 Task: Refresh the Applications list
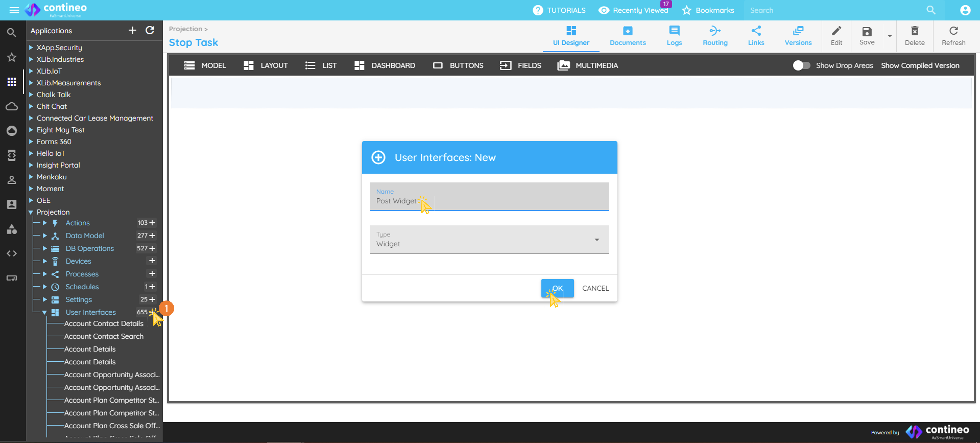(150, 30)
